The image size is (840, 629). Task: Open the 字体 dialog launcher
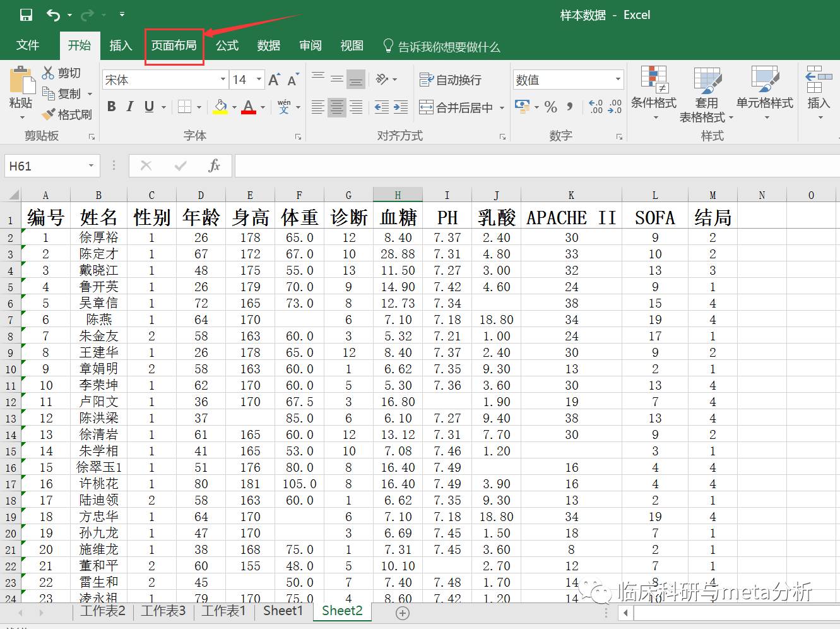pos(298,136)
